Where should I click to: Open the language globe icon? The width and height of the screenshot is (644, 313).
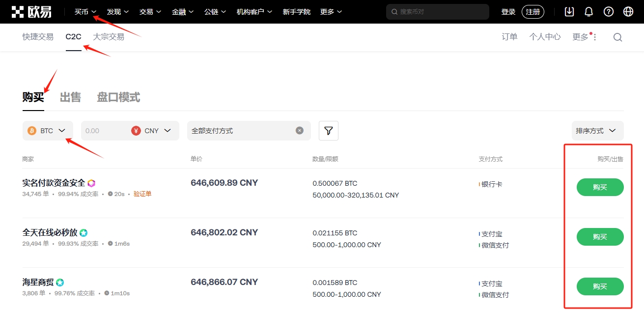[628, 11]
